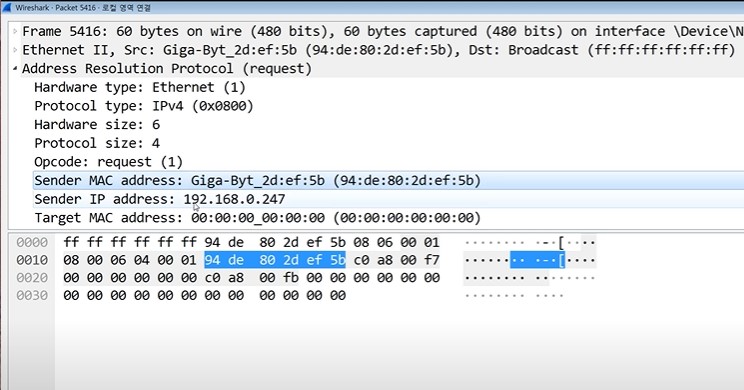744x390 pixels.
Task: Select the Opcode: request field
Action: 108,162
